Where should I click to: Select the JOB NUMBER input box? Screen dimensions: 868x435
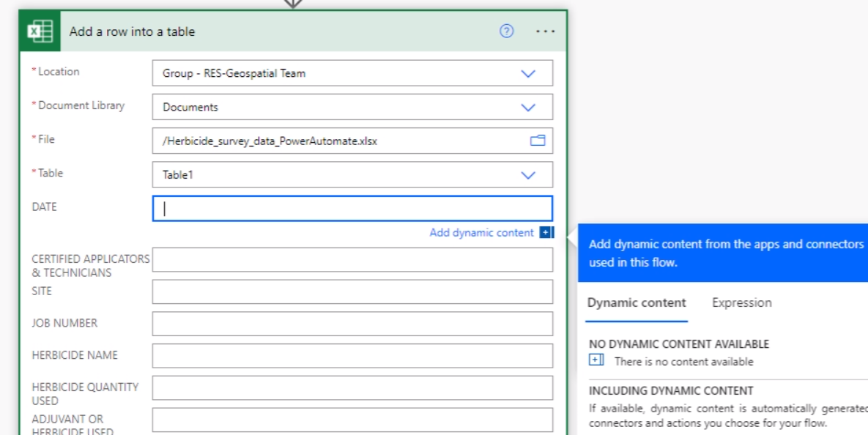click(352, 324)
